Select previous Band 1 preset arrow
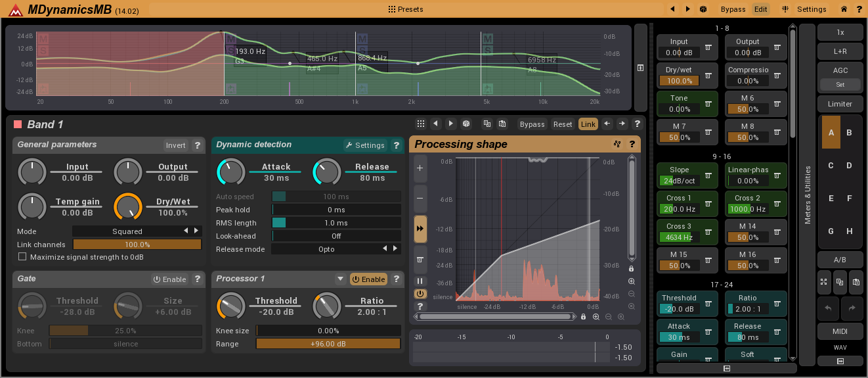868x378 pixels. (x=435, y=124)
